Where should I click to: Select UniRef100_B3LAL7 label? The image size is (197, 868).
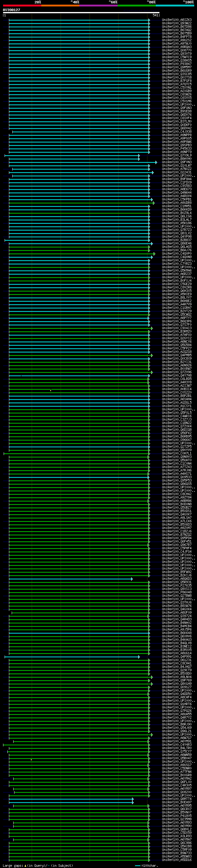click(x=177, y=220)
